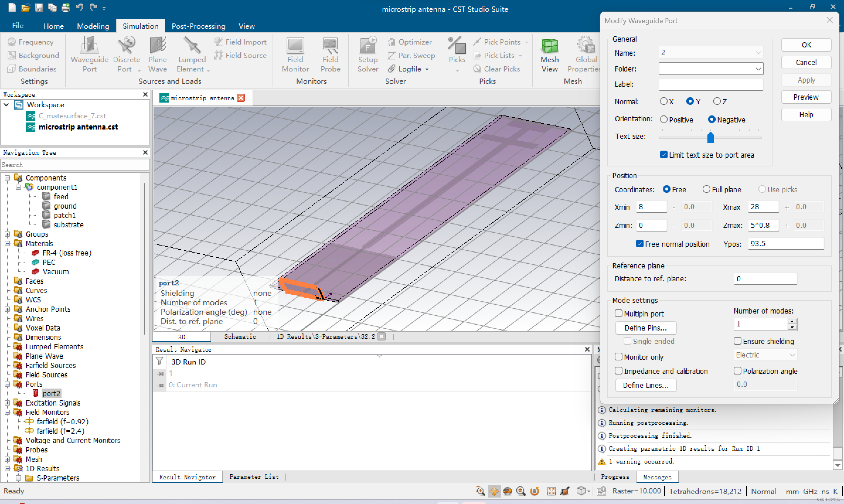Open the Folder dropdown in port dialog
The image size is (844, 504).
pos(758,69)
